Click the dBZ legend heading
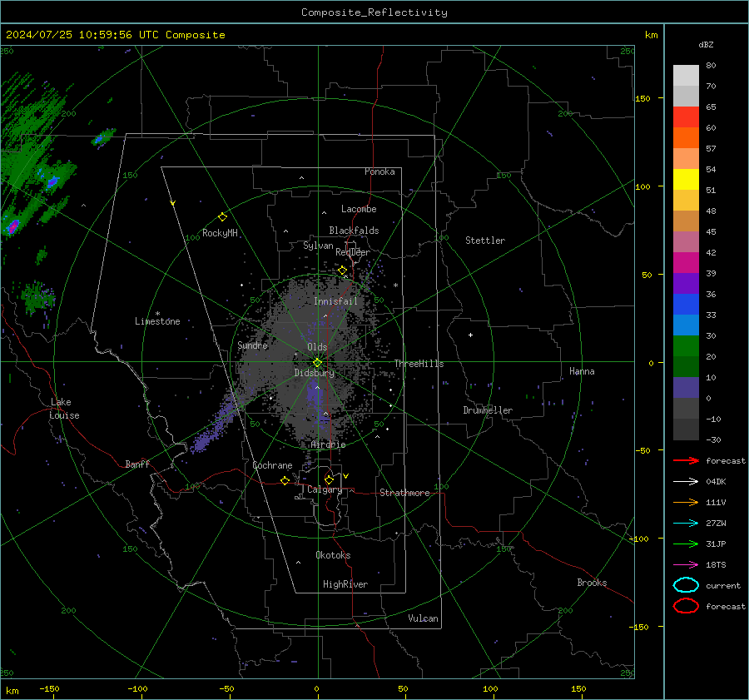 (x=706, y=44)
